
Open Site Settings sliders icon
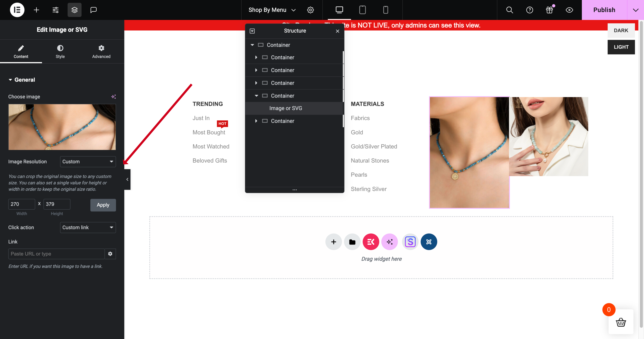[55, 10]
